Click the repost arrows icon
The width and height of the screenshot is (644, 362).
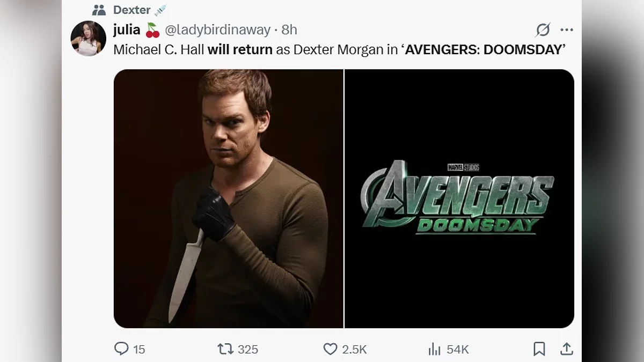pyautogui.click(x=225, y=349)
